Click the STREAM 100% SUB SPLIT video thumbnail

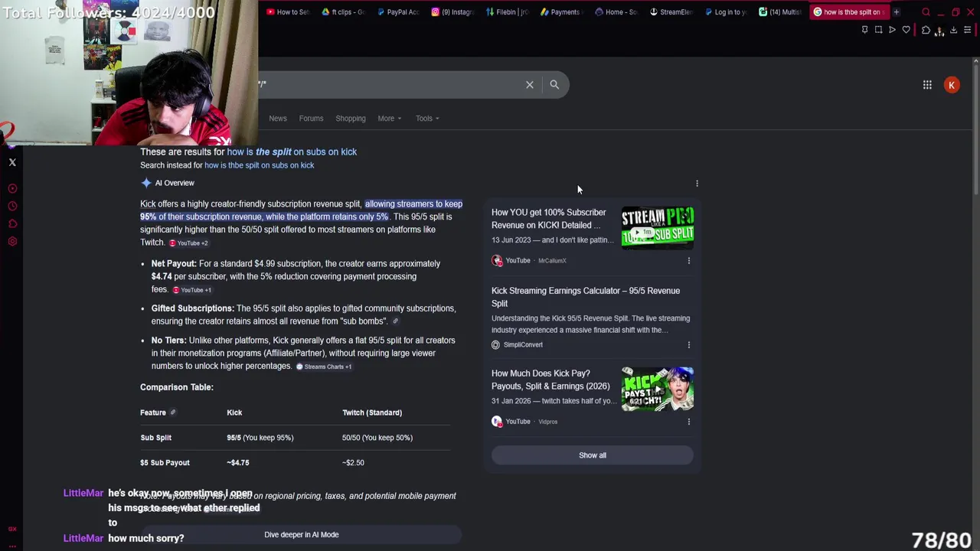657,228
